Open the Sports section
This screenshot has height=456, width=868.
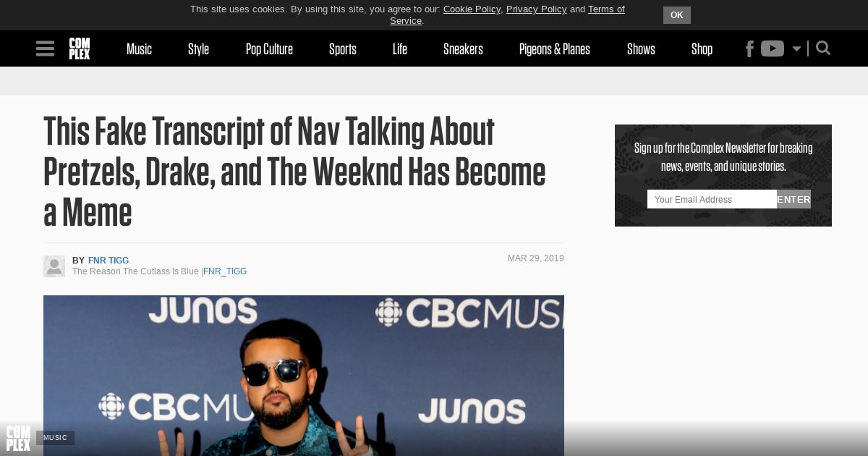pyautogui.click(x=343, y=49)
